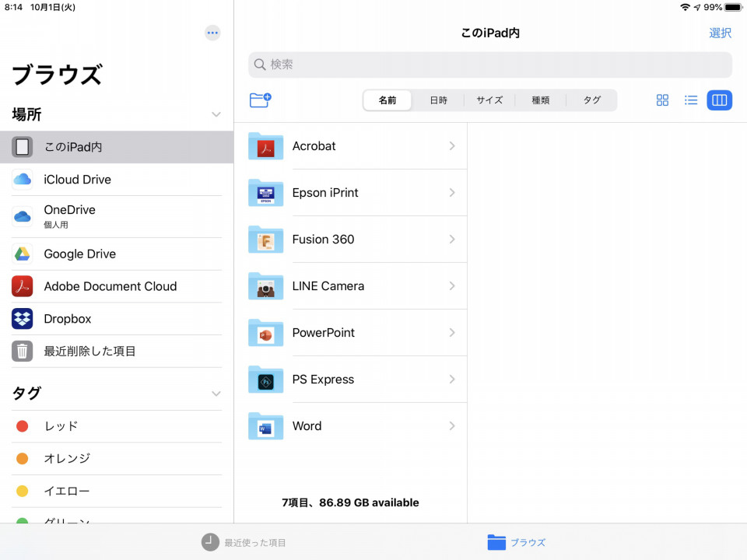Focus the 検索 search field

click(x=489, y=65)
